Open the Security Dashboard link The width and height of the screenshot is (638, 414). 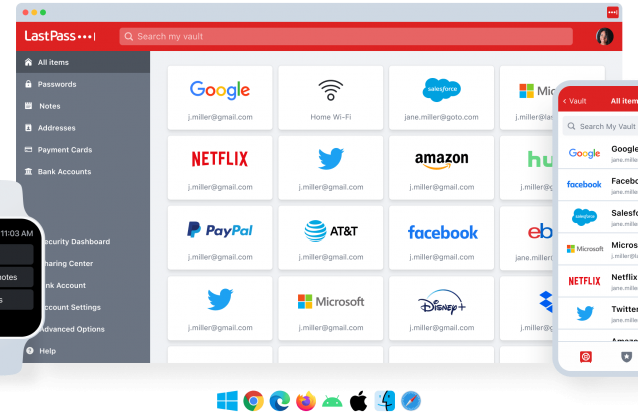(76, 241)
